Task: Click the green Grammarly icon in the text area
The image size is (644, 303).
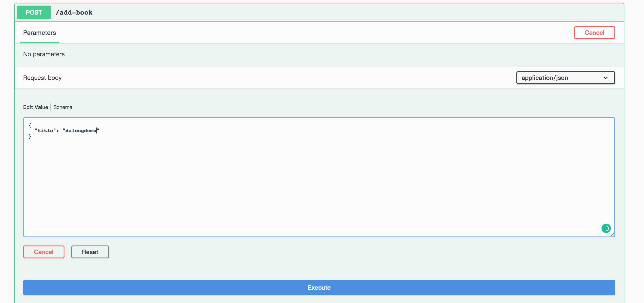Action: click(606, 228)
